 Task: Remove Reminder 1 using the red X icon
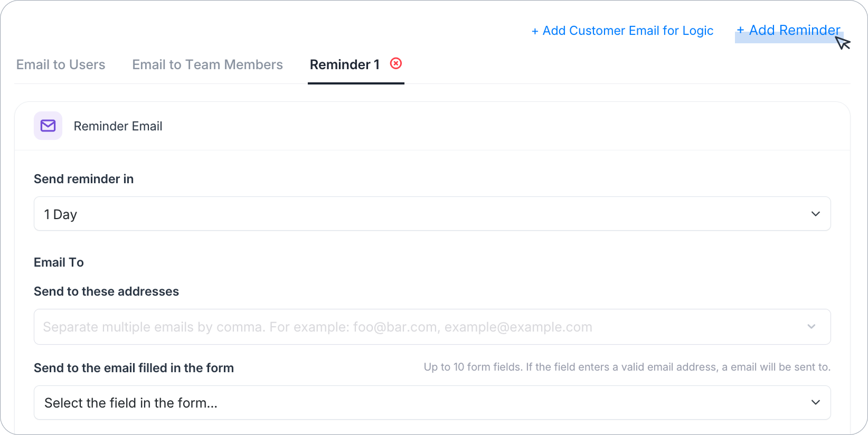tap(396, 63)
